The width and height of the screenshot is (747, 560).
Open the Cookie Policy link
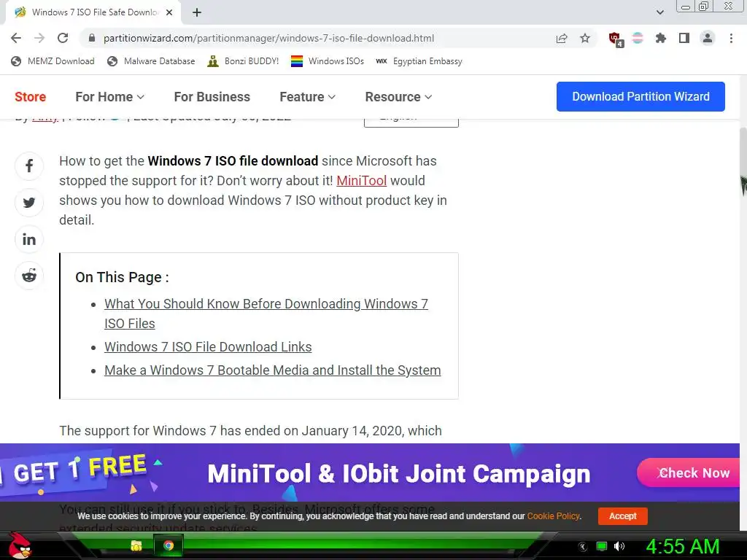pyautogui.click(x=553, y=516)
